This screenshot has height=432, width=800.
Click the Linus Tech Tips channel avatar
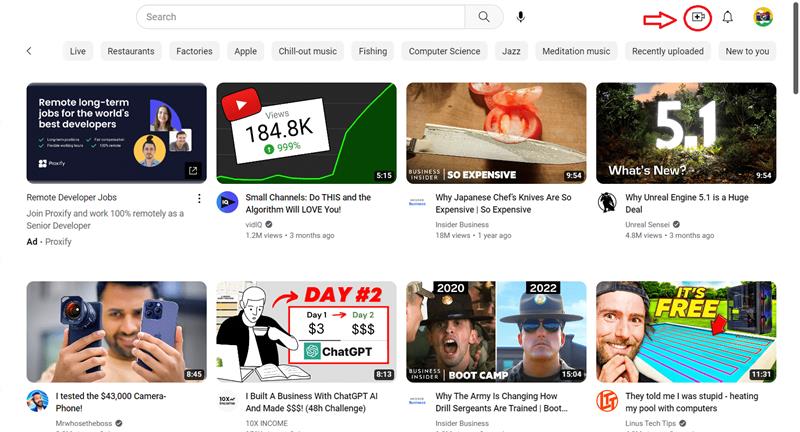pos(607,401)
